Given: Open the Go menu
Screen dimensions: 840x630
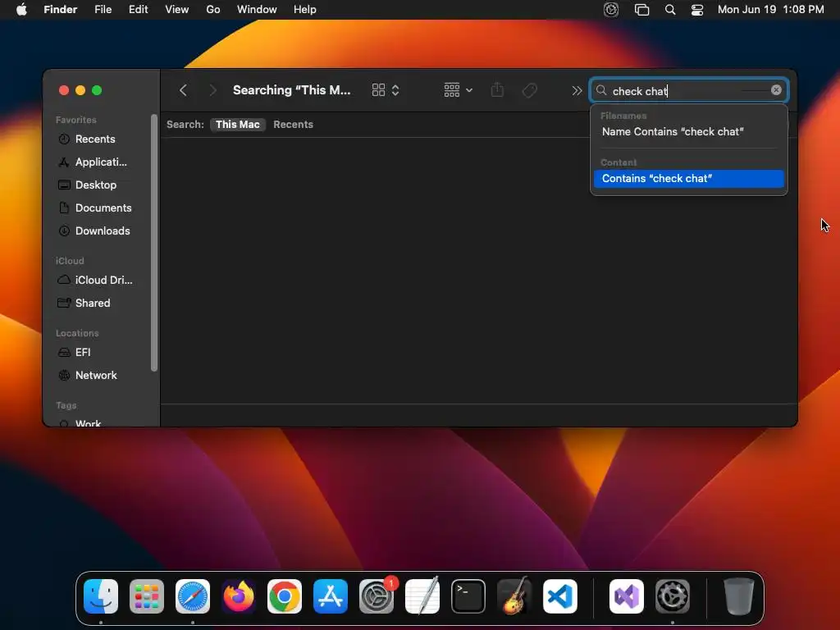Looking at the screenshot, I should click(213, 10).
